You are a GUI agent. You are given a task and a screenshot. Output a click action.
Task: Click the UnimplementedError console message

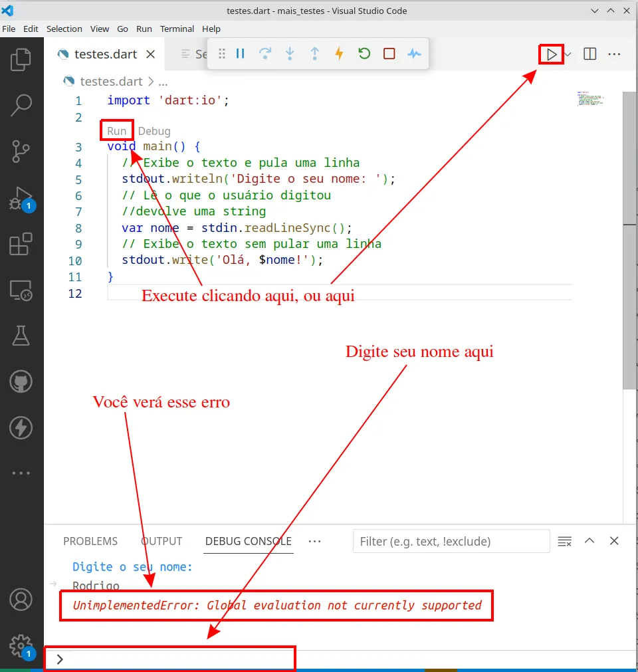point(277,605)
